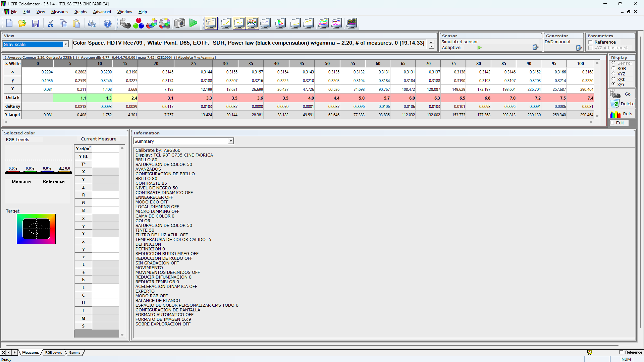Click the table horizontal scrollbar right arrow
Image resolution: width=644 pixels, height=362 pixels.
591,122
